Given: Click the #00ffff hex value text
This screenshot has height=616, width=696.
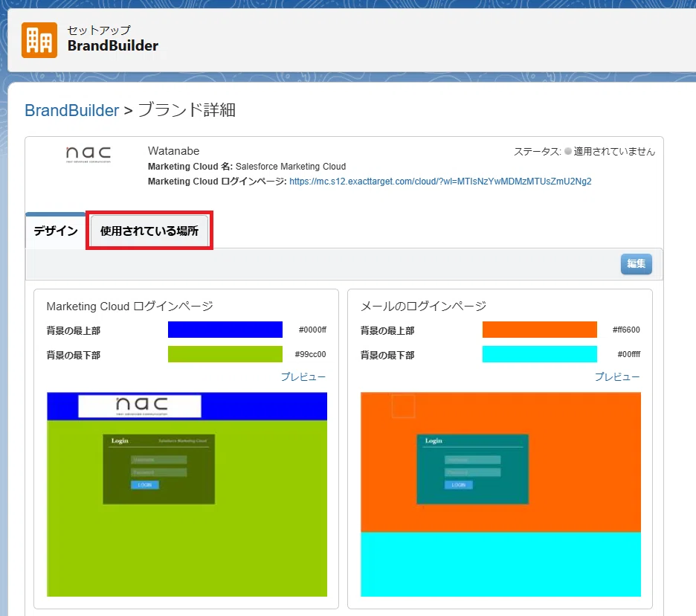Looking at the screenshot, I should [629, 354].
